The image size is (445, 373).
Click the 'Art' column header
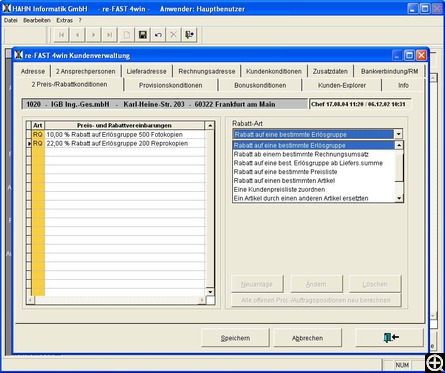pos(38,126)
